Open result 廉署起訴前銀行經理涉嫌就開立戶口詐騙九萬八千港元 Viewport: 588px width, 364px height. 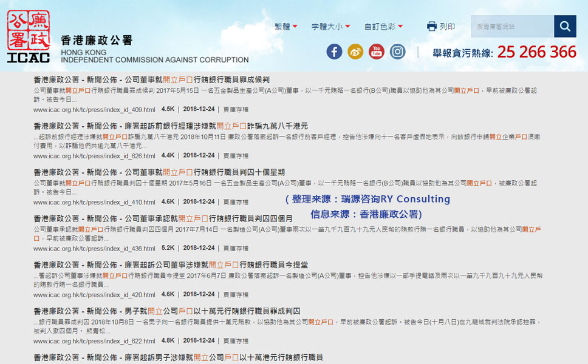tap(171, 126)
